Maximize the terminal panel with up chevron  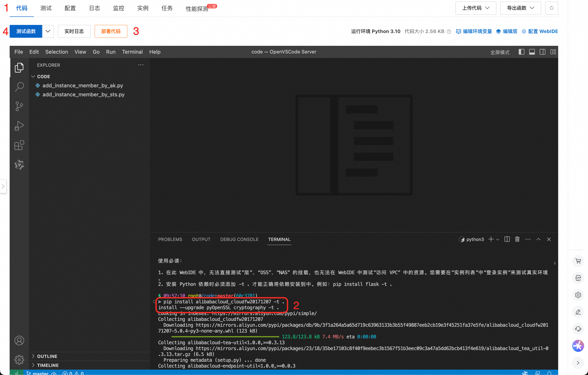coord(538,239)
